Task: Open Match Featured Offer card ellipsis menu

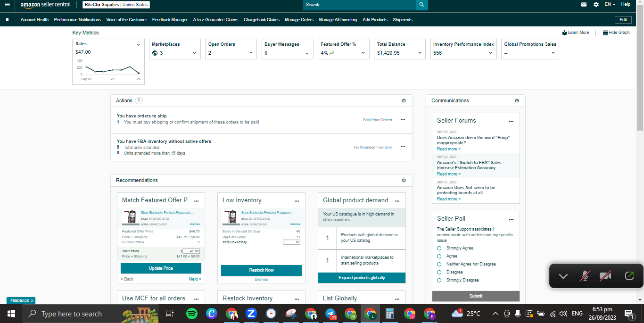Action: coord(196,201)
